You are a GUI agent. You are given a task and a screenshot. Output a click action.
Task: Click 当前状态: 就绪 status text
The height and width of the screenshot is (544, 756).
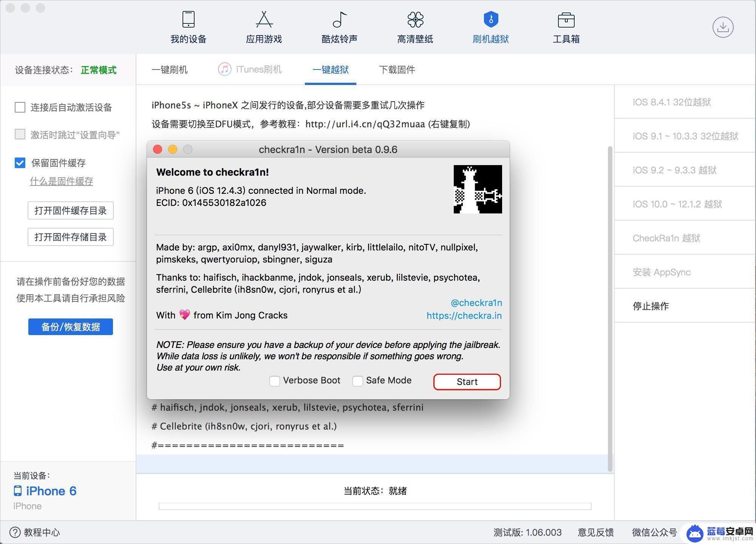point(375,491)
